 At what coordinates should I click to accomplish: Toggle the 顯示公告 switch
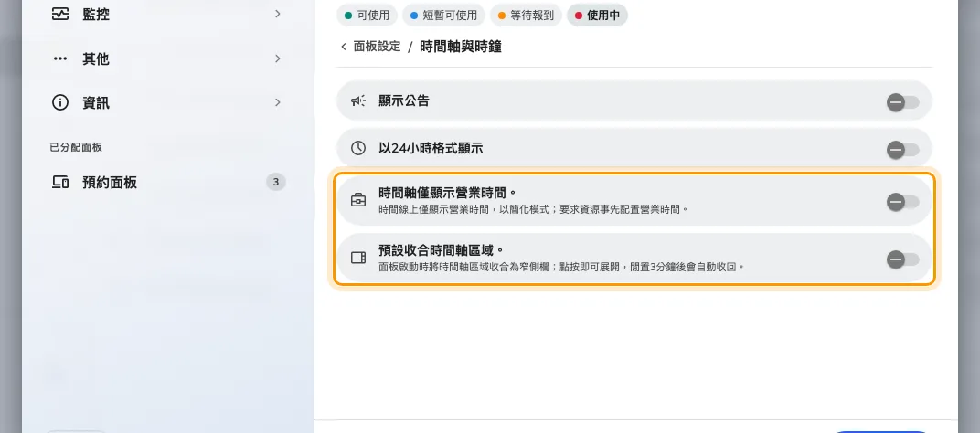902,101
